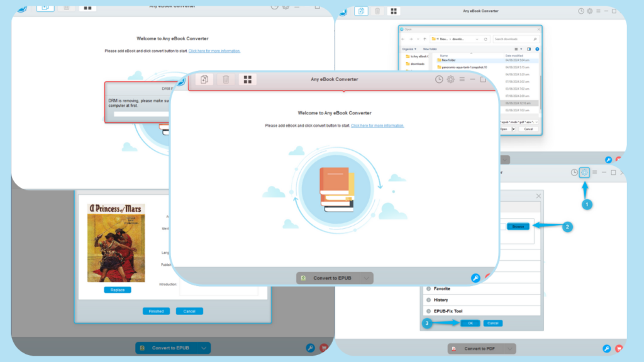Open the settings gear in the center window
The width and height of the screenshot is (644, 362).
(x=450, y=79)
